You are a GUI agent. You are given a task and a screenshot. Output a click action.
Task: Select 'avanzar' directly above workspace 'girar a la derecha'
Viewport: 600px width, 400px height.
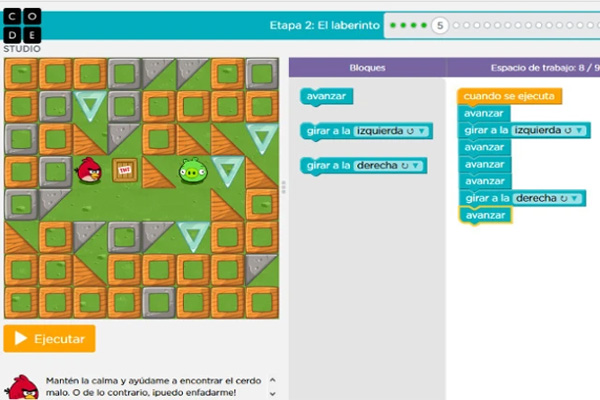pos(485,181)
